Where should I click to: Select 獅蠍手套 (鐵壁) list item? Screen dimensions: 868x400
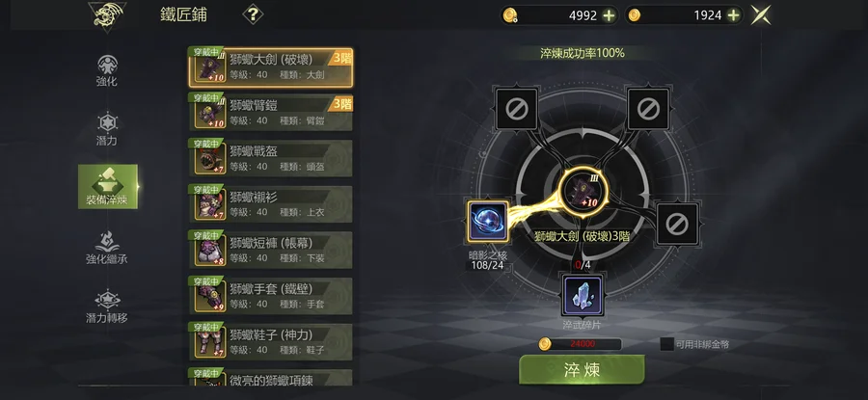(x=271, y=296)
